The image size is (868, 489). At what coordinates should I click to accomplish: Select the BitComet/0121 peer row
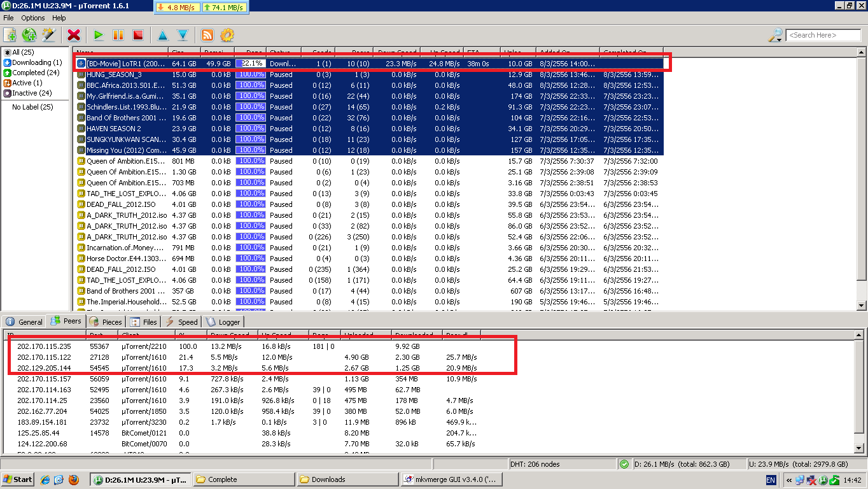click(x=242, y=433)
